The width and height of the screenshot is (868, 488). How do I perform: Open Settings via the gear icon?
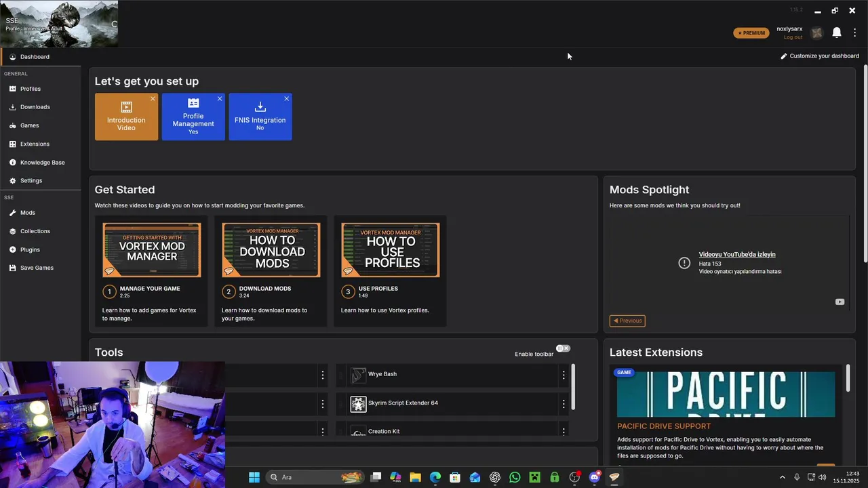(13, 181)
